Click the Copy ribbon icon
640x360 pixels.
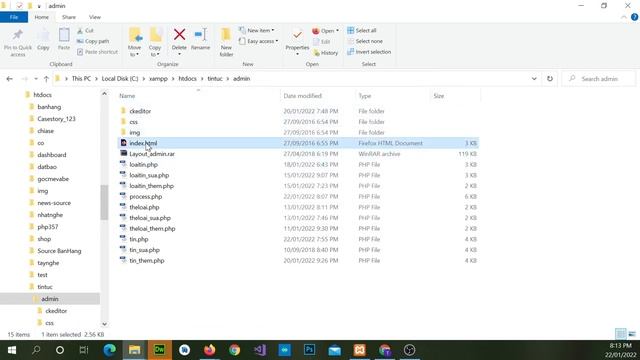[x=43, y=36]
